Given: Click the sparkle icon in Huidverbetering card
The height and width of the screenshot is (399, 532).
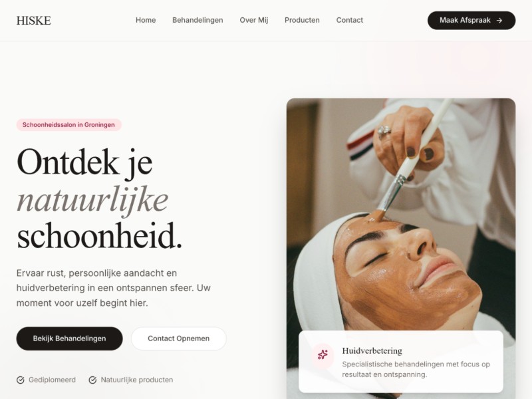Looking at the screenshot, I should click(323, 354).
